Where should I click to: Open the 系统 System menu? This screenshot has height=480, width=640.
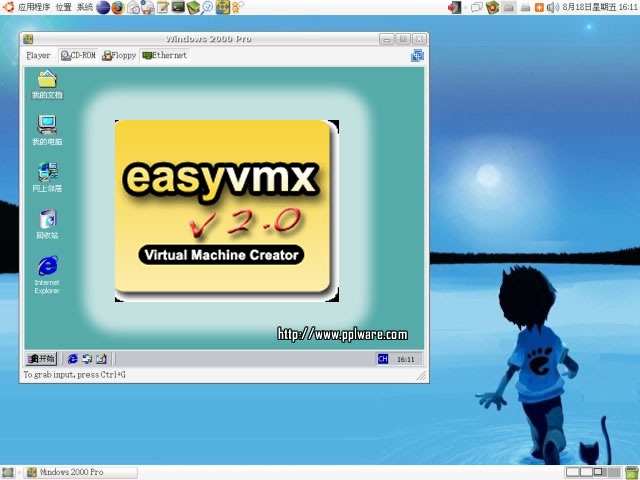point(85,7)
